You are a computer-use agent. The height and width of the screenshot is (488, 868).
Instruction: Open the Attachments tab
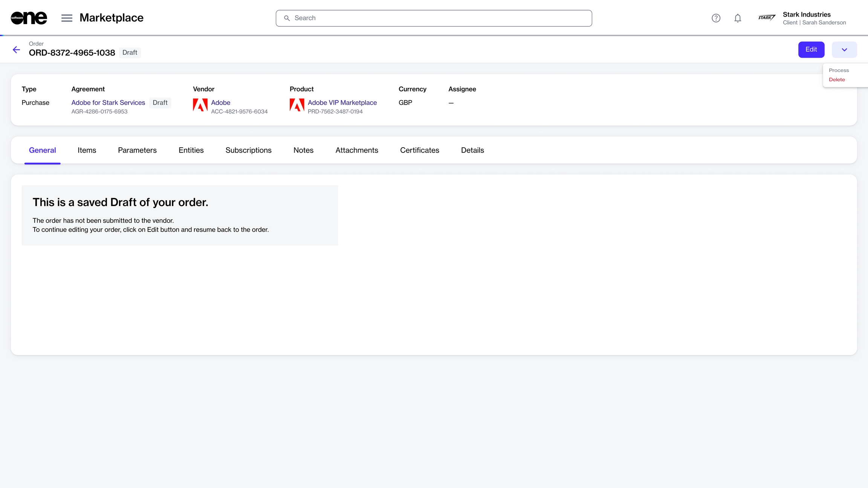point(356,150)
